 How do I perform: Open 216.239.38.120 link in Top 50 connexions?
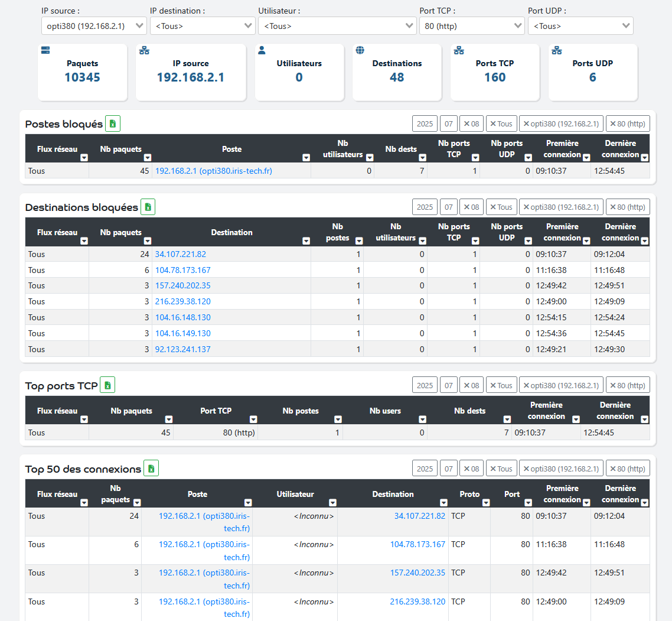click(x=417, y=602)
